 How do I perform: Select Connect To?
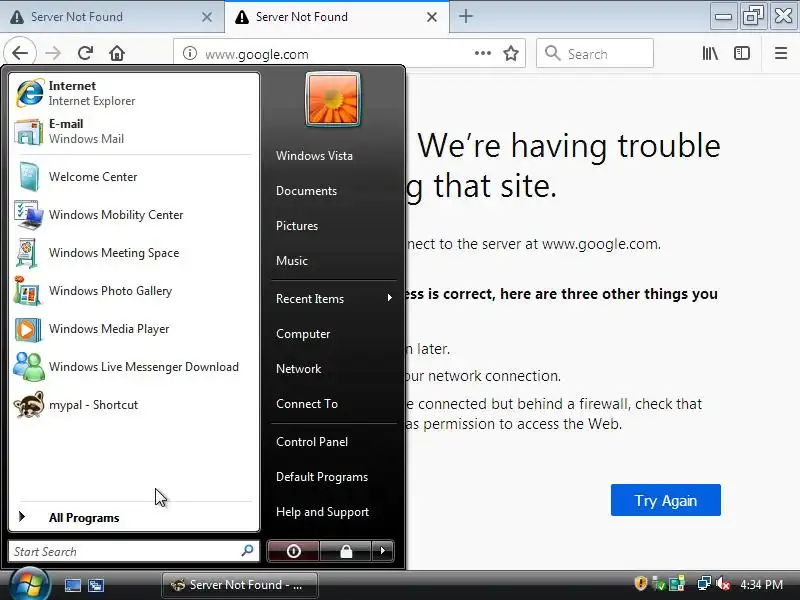point(307,404)
